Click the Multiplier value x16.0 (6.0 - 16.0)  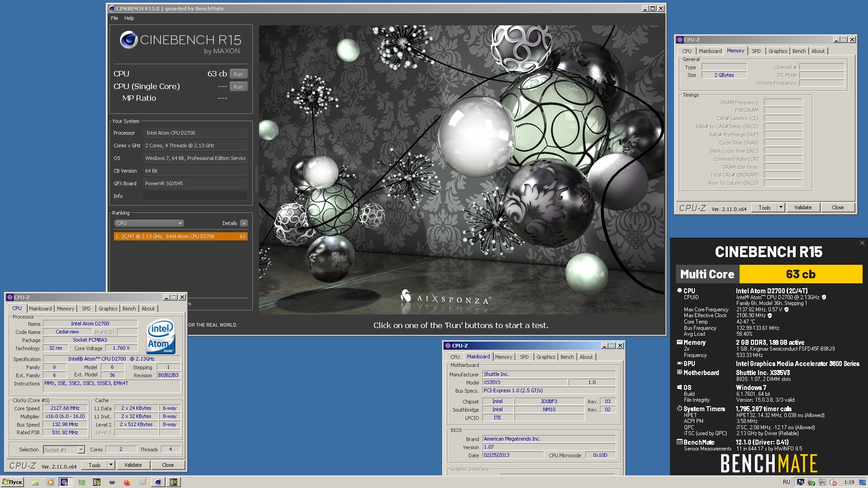click(65, 417)
